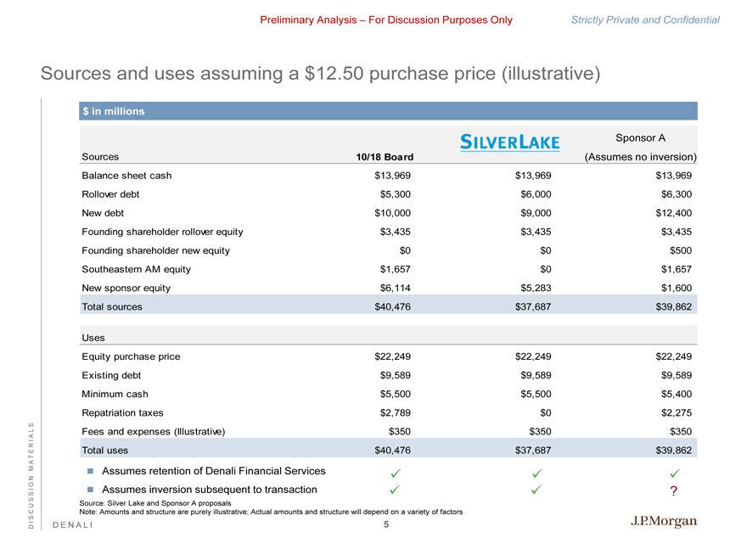Click the 'Uses' section header
The height and width of the screenshot is (560, 747).
tap(93, 338)
